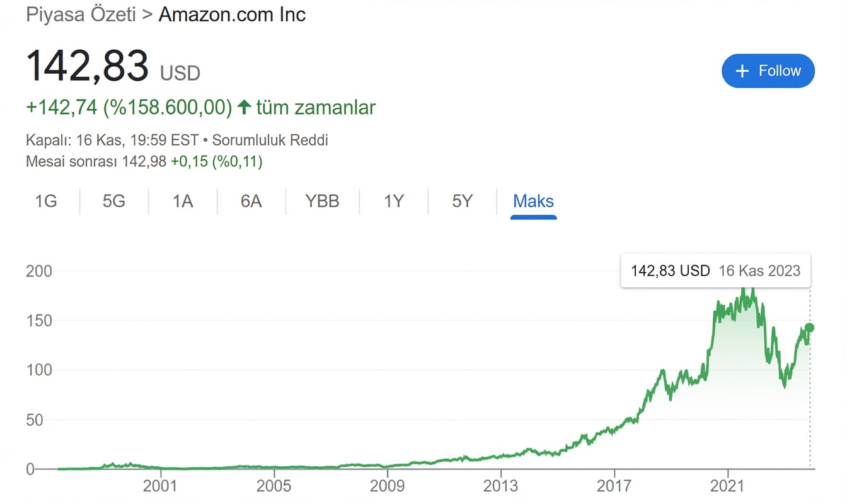This screenshot has height=504, width=847.
Task: Click the green data point marker on chart
Action: point(809,328)
